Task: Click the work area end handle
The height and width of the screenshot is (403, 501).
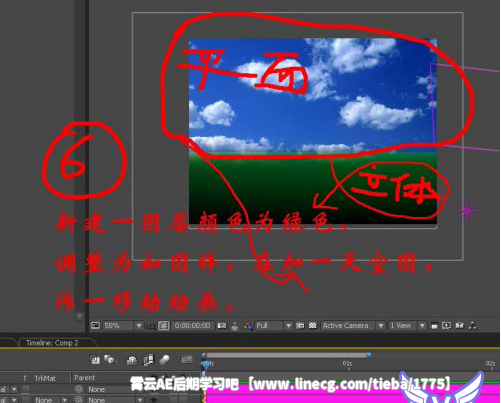Action: click(x=369, y=355)
